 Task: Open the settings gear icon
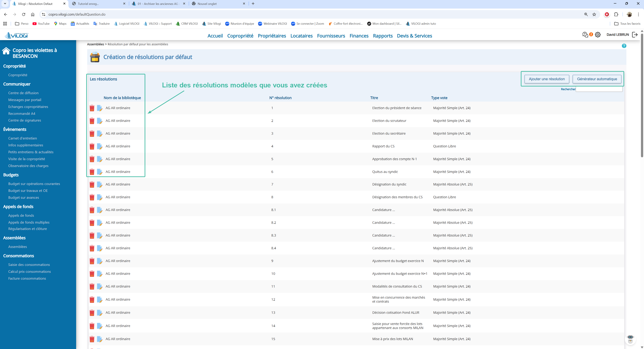point(598,35)
